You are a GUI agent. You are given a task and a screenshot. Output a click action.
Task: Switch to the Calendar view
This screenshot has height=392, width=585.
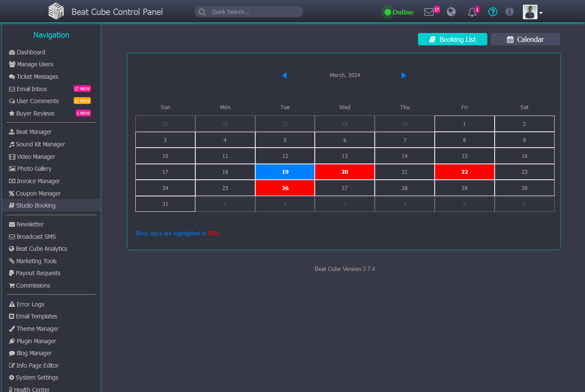pos(525,39)
